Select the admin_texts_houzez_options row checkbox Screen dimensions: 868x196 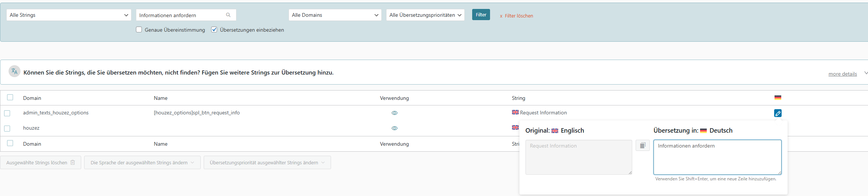coord(7,113)
